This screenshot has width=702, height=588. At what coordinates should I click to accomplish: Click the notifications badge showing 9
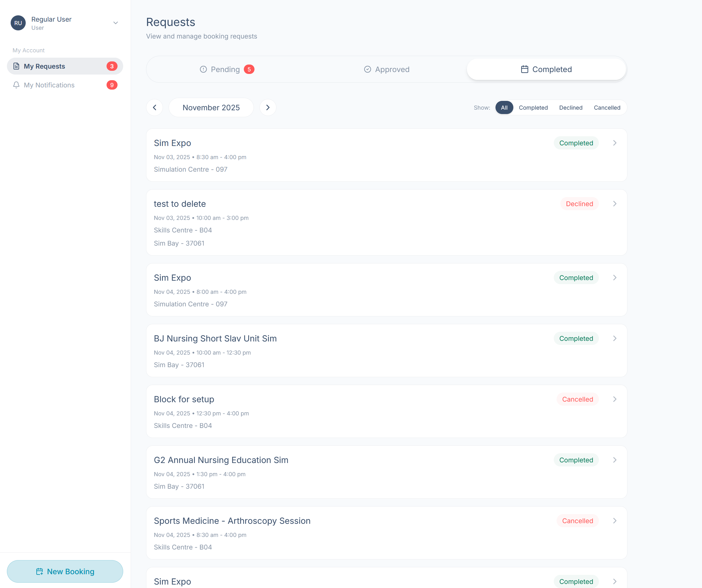[x=112, y=85]
